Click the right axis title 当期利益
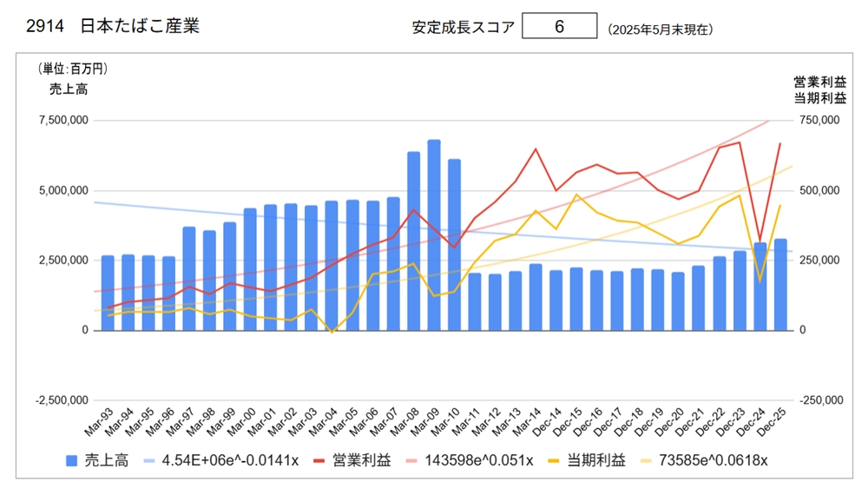The image size is (868, 495). [x=820, y=98]
